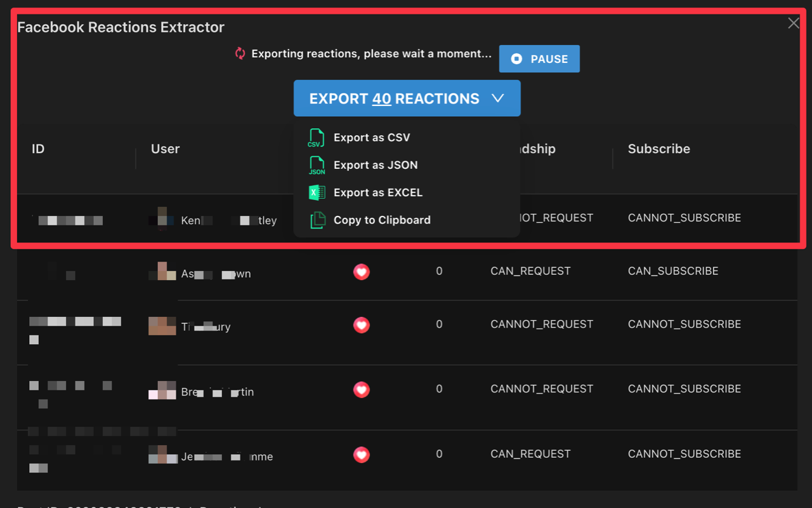Open avatar of user Ti…ury
Image resolution: width=812 pixels, height=508 pixels.
pos(162,326)
